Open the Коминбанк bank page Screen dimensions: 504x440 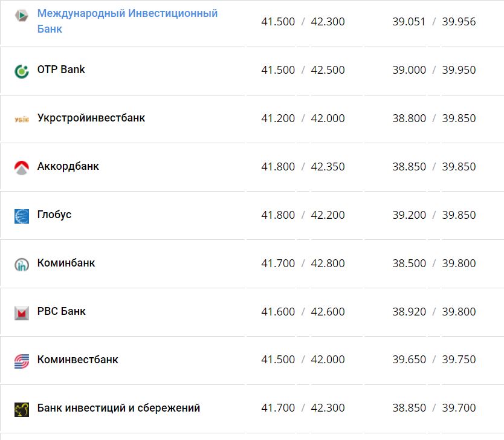pyautogui.click(x=66, y=263)
